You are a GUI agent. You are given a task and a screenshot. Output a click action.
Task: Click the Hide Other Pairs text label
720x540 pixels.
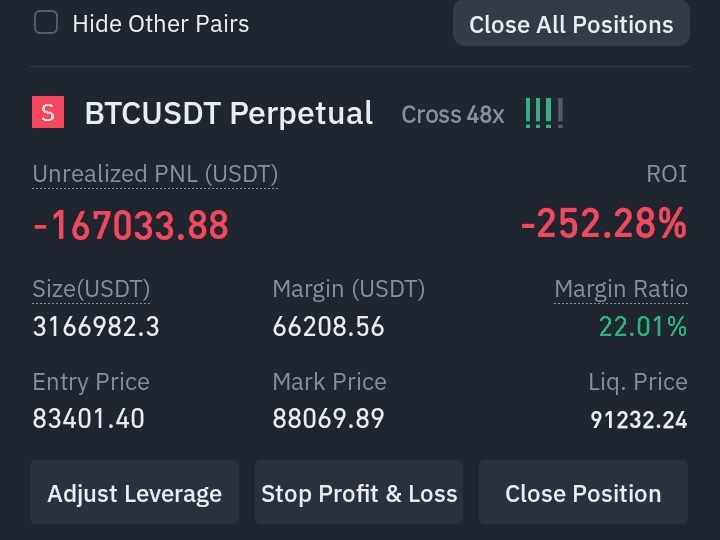pyautogui.click(x=161, y=24)
